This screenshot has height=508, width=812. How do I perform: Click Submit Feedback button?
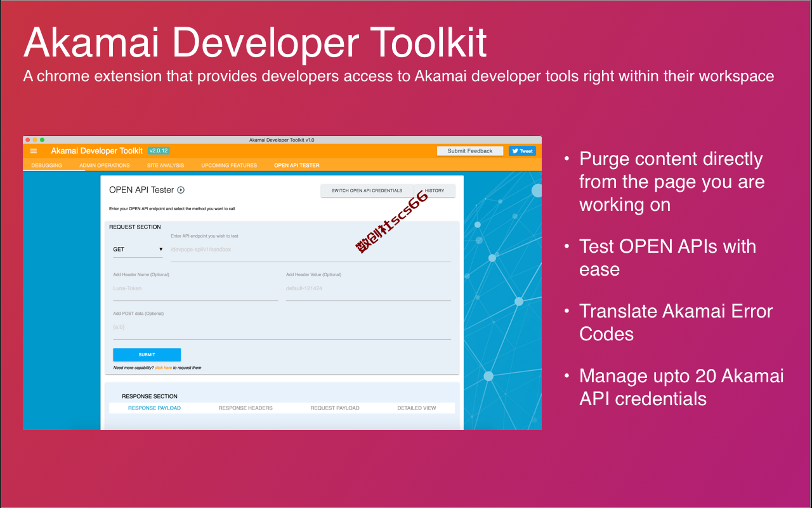click(x=470, y=151)
